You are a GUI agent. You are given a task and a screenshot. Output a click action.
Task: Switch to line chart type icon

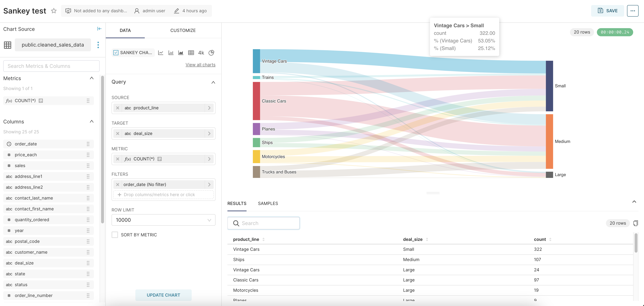[x=161, y=53]
